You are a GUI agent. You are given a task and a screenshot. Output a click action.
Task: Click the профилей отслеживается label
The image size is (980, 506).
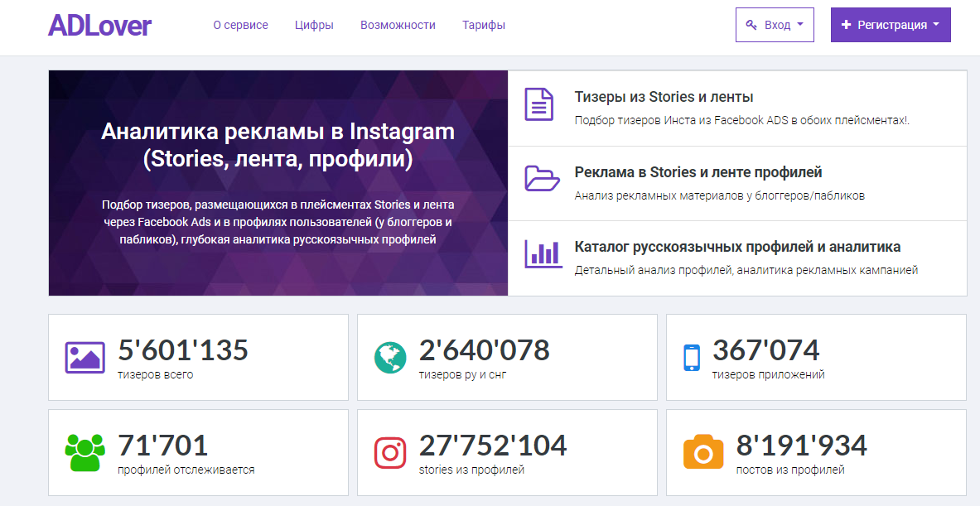click(x=186, y=470)
